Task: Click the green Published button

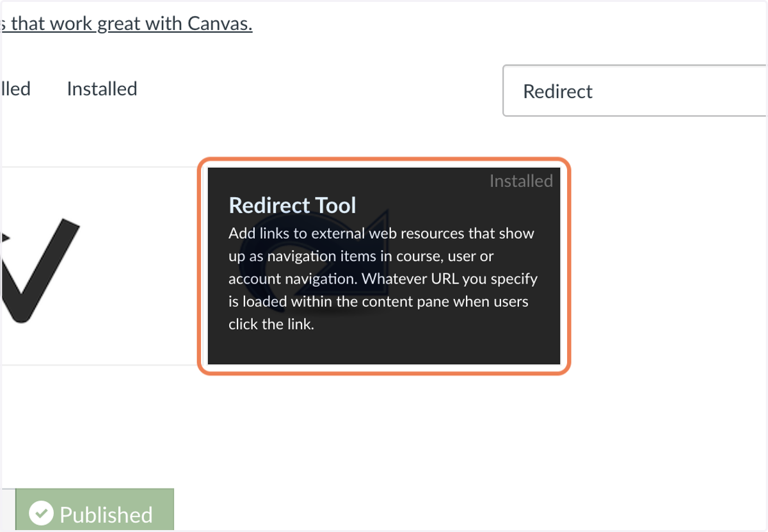Action: click(x=95, y=511)
